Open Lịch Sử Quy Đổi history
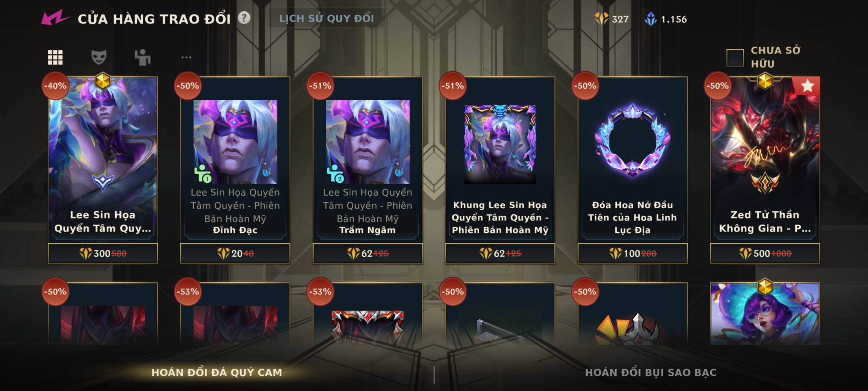Image resolution: width=868 pixels, height=391 pixels. point(327,18)
